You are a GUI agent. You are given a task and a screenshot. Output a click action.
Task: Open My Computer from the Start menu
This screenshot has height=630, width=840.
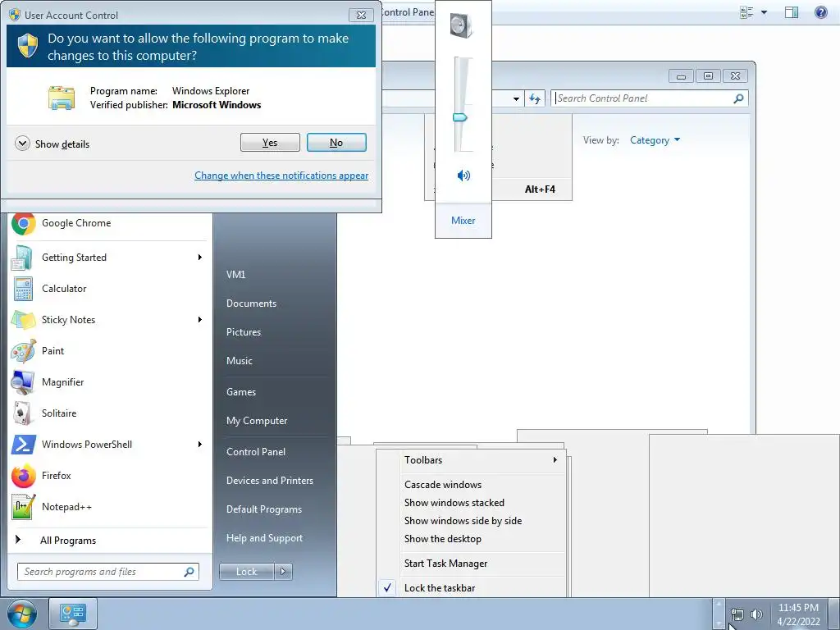click(257, 421)
